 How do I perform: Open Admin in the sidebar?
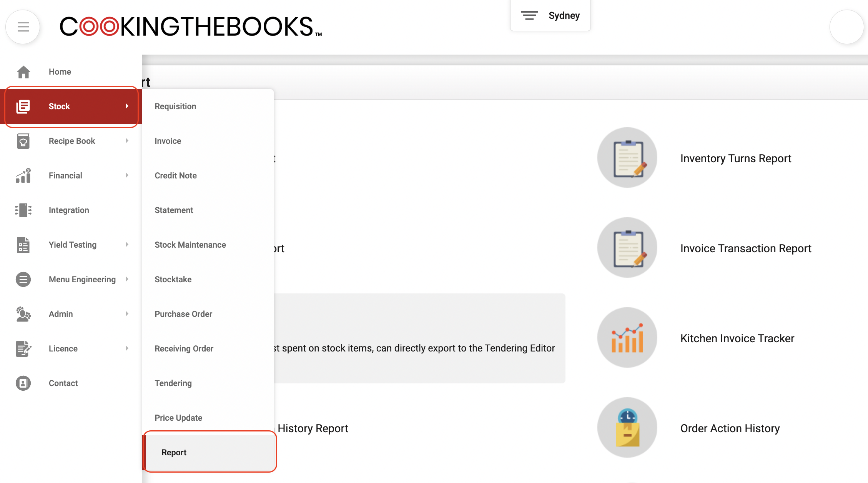coord(71,314)
